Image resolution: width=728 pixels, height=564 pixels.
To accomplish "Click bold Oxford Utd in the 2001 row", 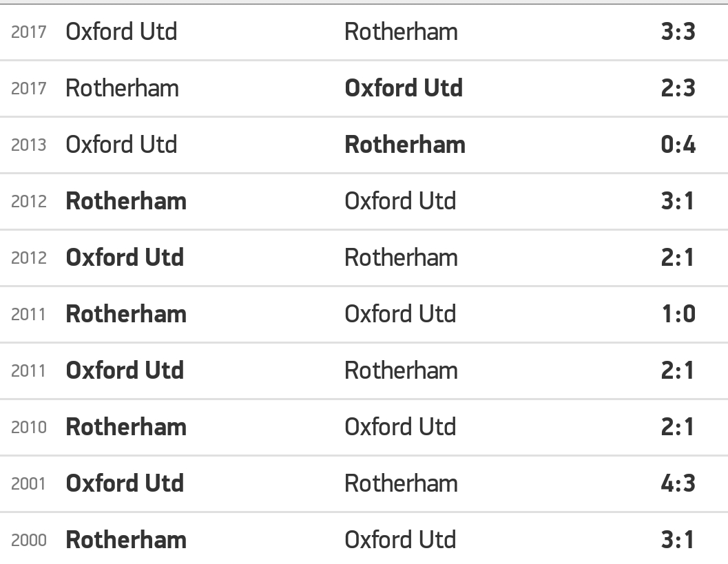I will tap(125, 483).
